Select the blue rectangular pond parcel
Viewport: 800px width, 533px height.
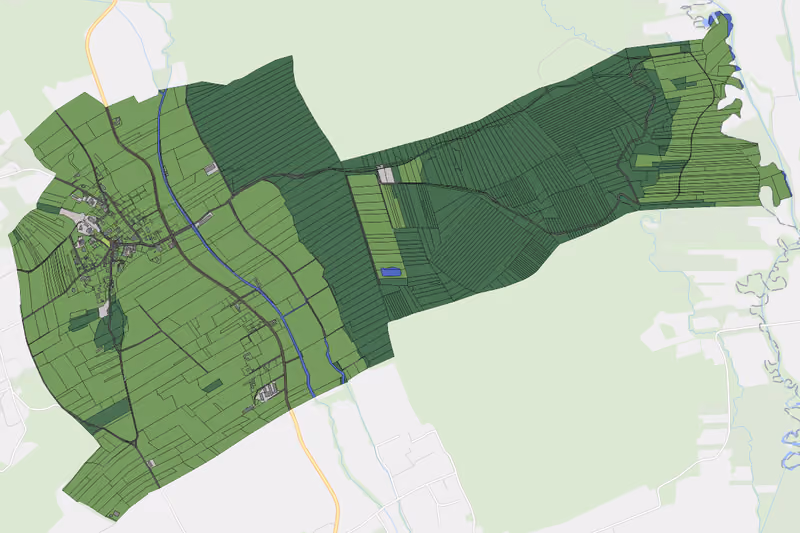pos(391,272)
